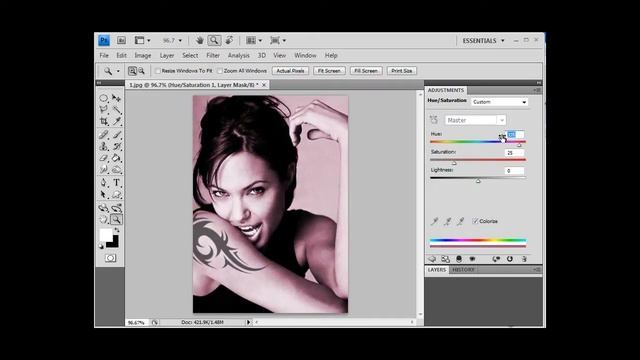
Task: Select the Move tool
Action: coord(116,98)
